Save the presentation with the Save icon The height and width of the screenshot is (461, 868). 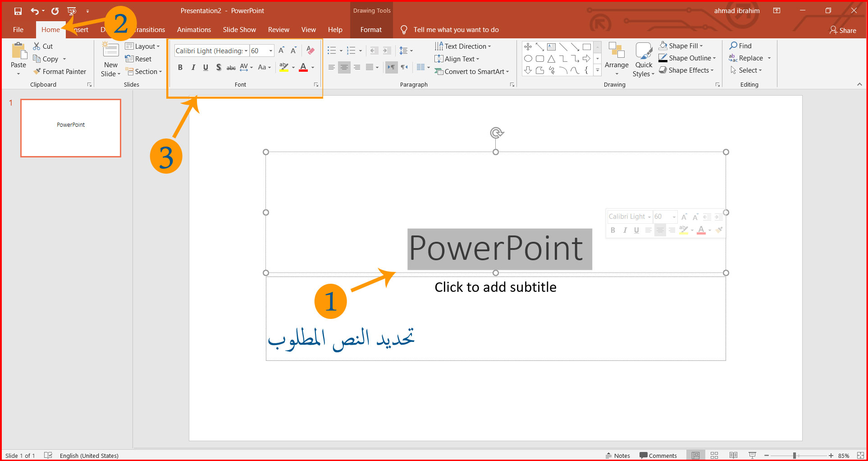[18, 11]
